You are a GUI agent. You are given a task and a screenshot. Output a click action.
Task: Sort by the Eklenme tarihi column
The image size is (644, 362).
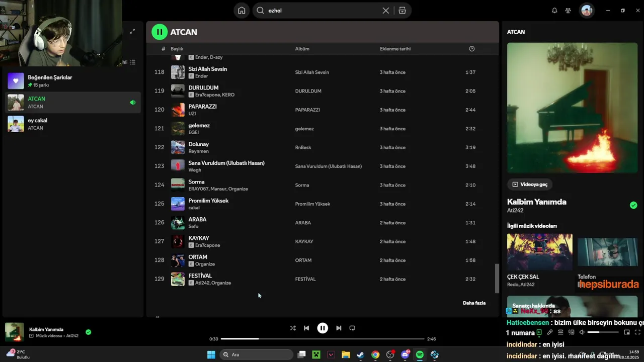point(395,49)
